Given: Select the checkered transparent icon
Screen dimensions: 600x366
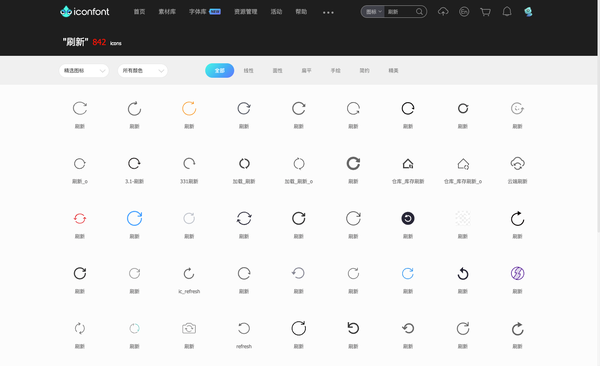Looking at the screenshot, I should 463,218.
